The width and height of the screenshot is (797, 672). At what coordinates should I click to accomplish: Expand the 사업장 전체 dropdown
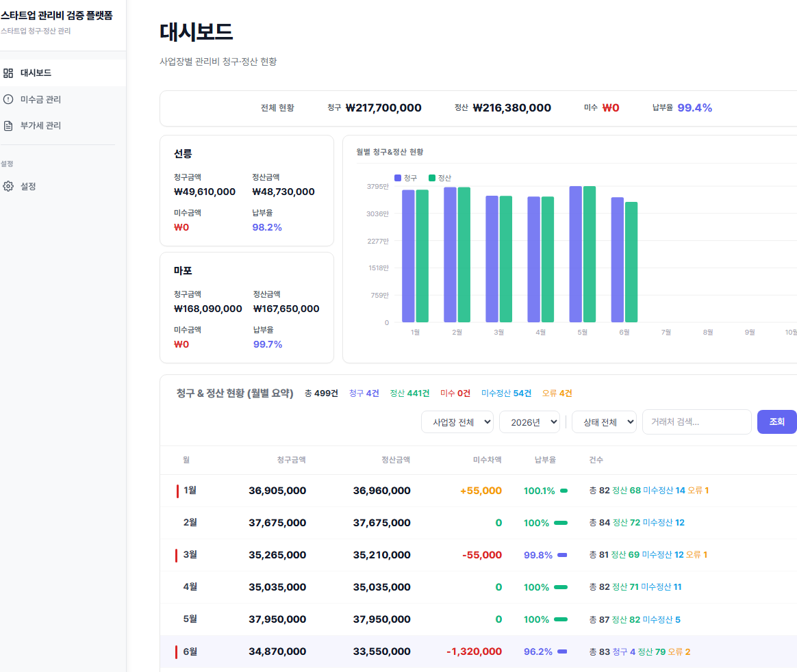pos(457,422)
